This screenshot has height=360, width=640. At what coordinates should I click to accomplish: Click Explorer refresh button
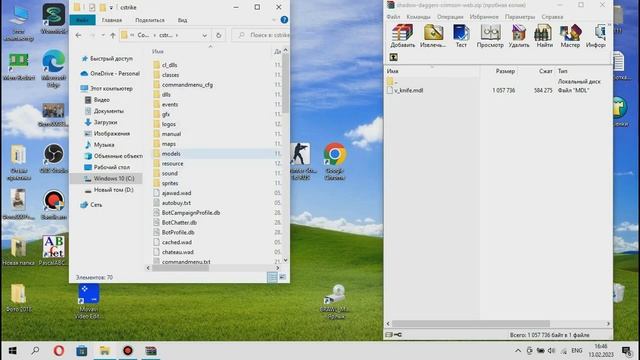[x=218, y=36]
